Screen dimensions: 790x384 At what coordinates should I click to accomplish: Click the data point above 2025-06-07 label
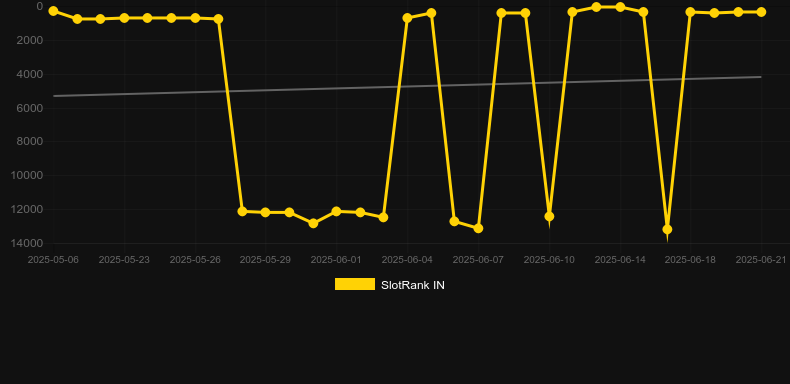[478, 228]
